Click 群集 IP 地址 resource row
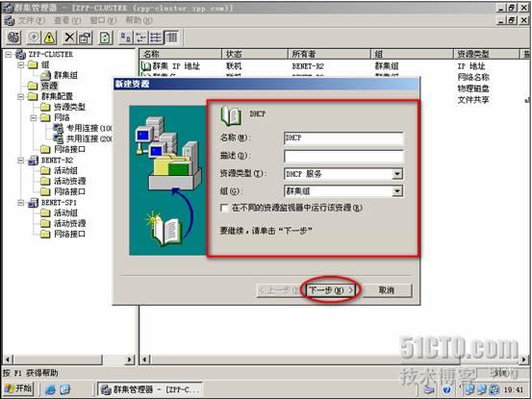The image size is (532, 399). (176, 65)
